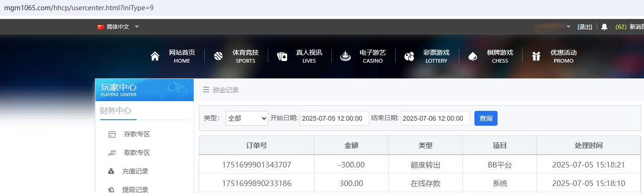This screenshot has width=644, height=193.
Task: Click the 玩家中心 Players Center header
Action: click(x=144, y=90)
